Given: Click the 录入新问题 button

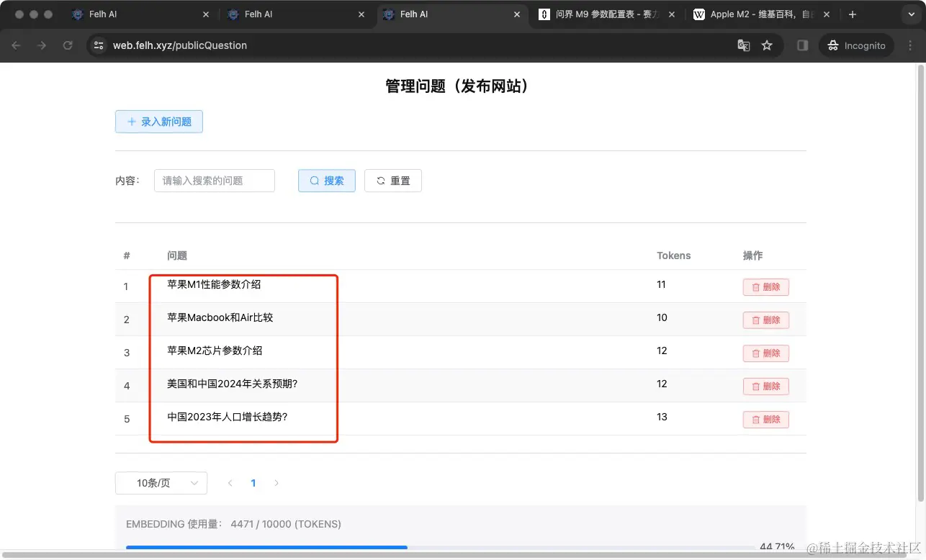Looking at the screenshot, I should (x=159, y=122).
